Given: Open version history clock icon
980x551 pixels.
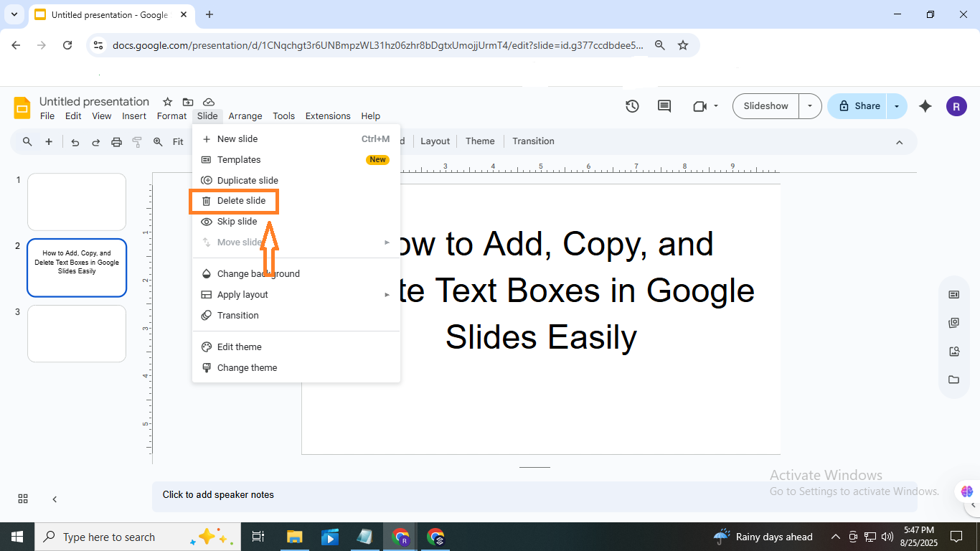Looking at the screenshot, I should coord(632,106).
